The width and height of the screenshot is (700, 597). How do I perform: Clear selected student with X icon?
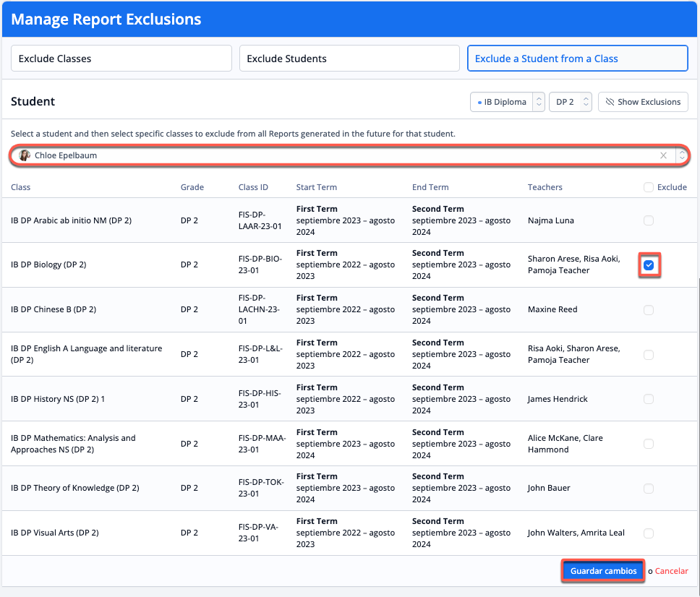click(x=663, y=155)
